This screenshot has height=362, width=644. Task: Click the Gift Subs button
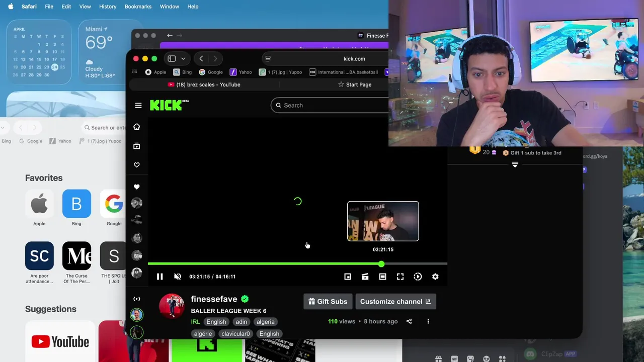pyautogui.click(x=328, y=301)
